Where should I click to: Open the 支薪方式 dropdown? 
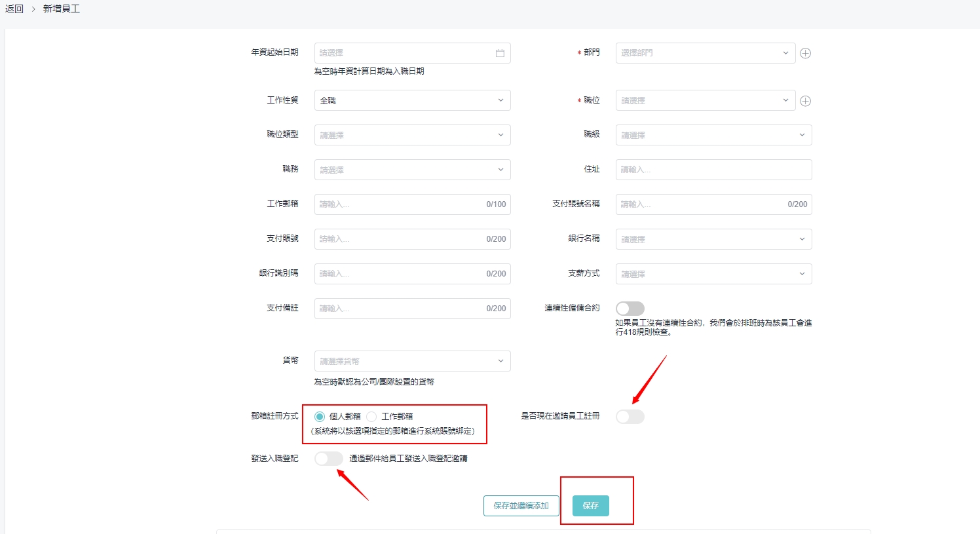pos(713,274)
